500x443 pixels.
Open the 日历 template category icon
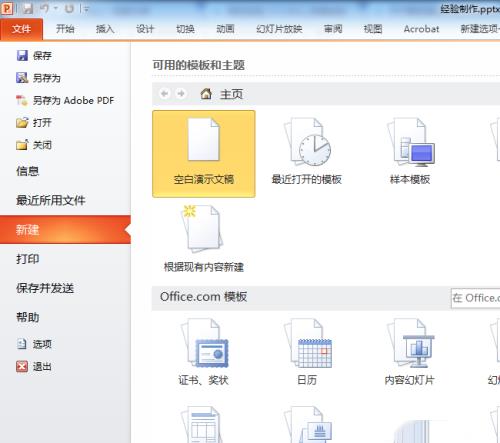pyautogui.click(x=308, y=343)
